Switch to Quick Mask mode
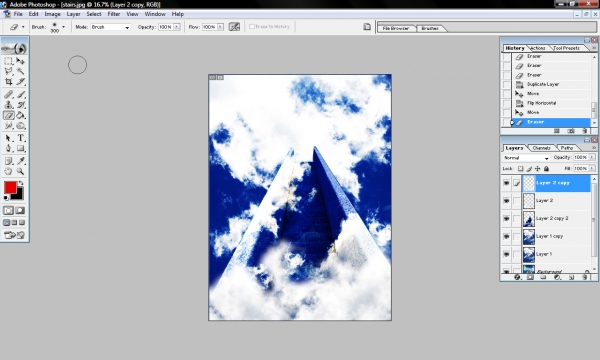The image size is (600, 360). pos(20,210)
